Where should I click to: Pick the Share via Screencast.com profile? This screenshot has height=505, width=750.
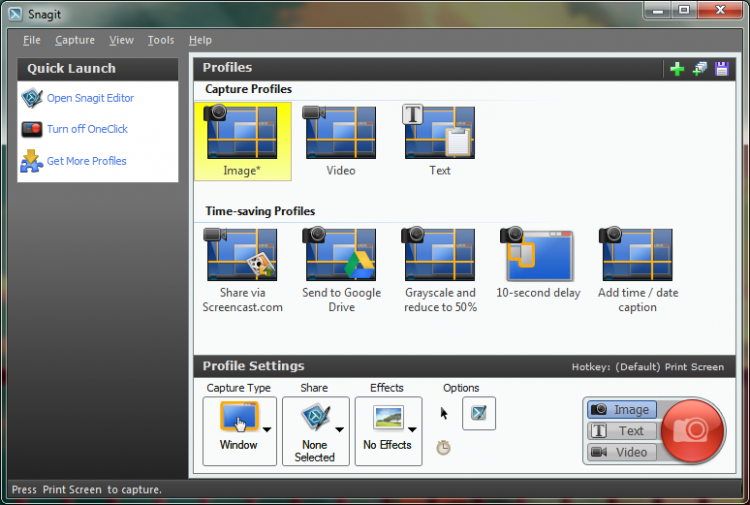tap(242, 270)
